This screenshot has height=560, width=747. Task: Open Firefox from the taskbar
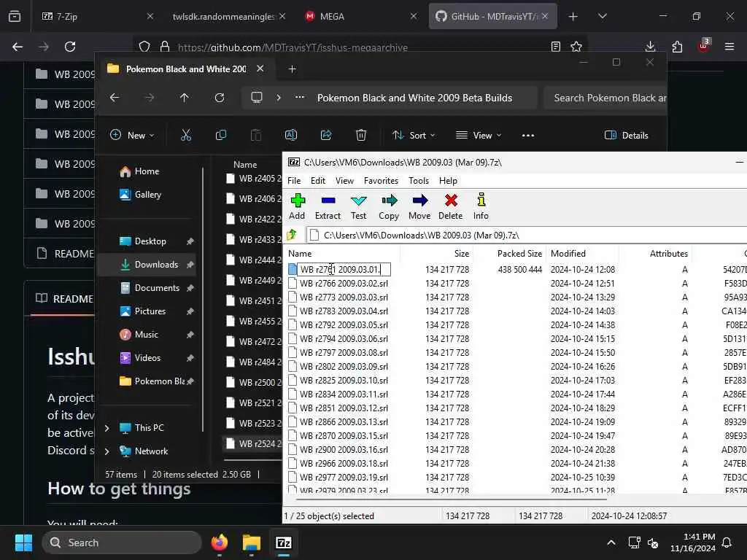(x=220, y=542)
